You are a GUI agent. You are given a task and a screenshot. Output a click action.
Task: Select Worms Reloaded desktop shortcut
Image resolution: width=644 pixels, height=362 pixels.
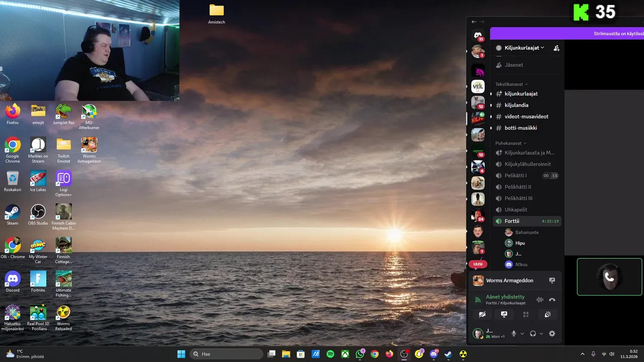pyautogui.click(x=63, y=318)
